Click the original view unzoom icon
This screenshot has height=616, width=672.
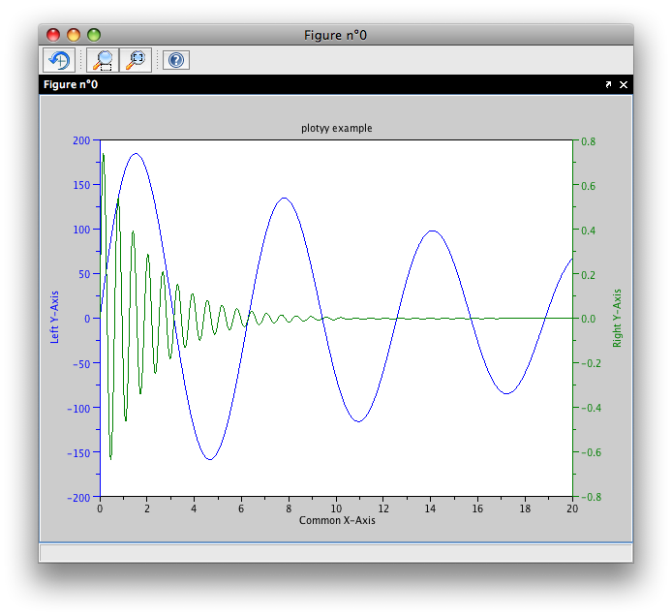136,60
